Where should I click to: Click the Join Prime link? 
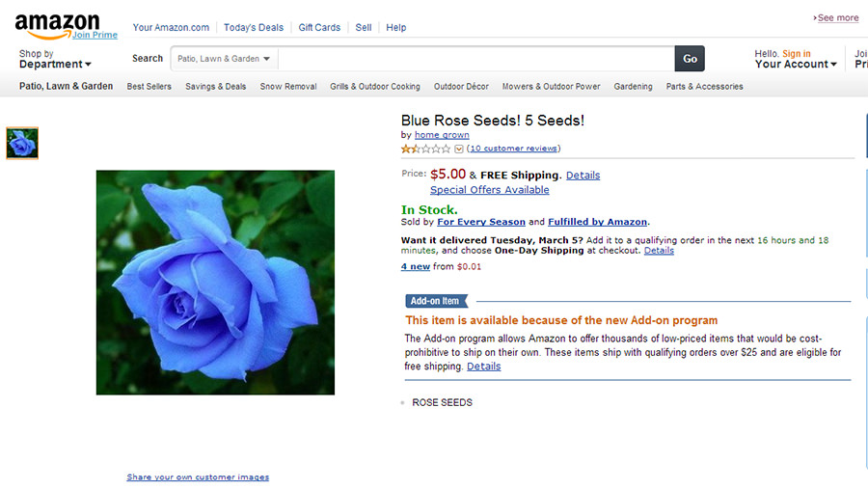click(95, 36)
